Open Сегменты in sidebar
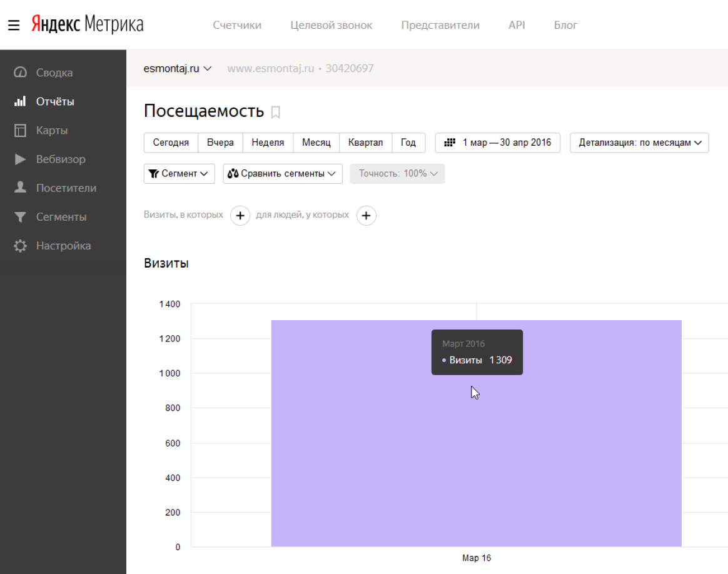 tap(61, 217)
